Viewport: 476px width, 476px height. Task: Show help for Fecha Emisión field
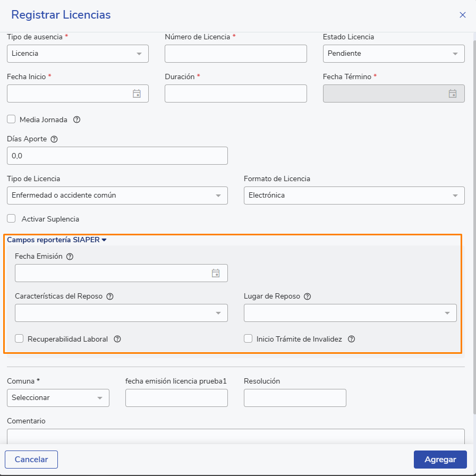coord(70,256)
